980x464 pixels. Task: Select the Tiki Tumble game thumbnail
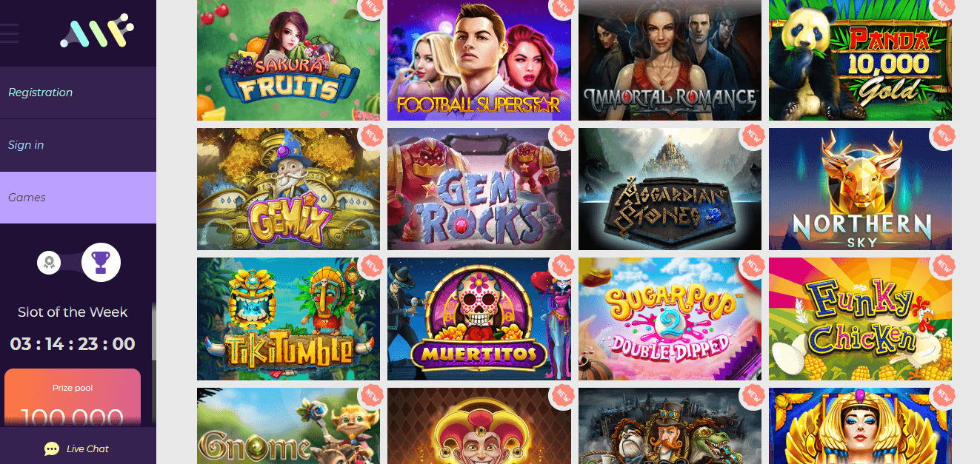288,319
